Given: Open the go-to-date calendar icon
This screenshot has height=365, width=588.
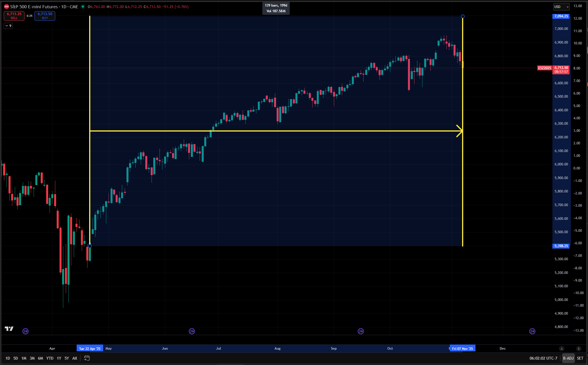Looking at the screenshot, I should pyautogui.click(x=87, y=358).
